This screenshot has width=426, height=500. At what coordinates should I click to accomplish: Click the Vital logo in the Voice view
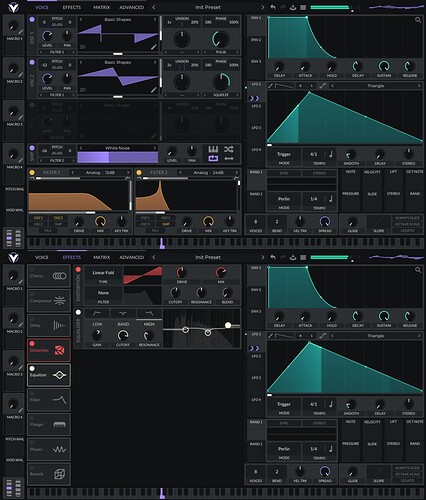[13, 7]
